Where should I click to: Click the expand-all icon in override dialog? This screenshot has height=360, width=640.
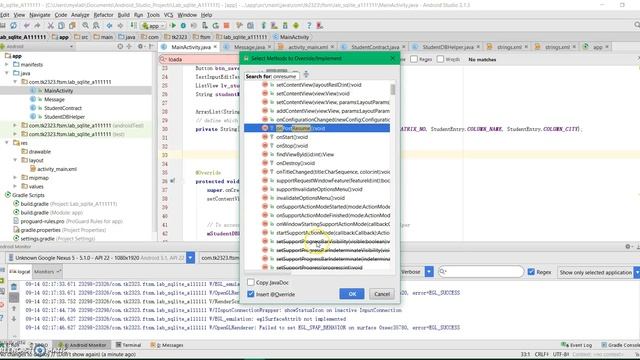[x=306, y=74]
